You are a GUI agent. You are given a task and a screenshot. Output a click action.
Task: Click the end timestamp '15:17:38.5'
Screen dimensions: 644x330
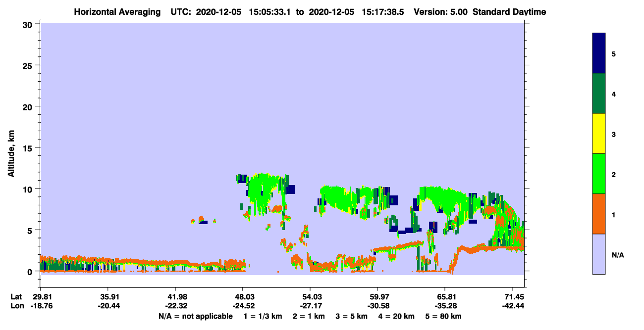(383, 12)
